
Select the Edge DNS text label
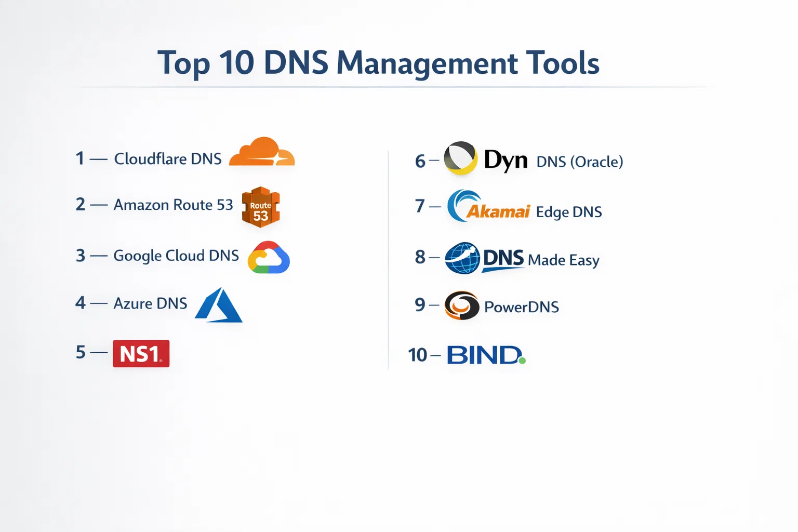click(569, 212)
